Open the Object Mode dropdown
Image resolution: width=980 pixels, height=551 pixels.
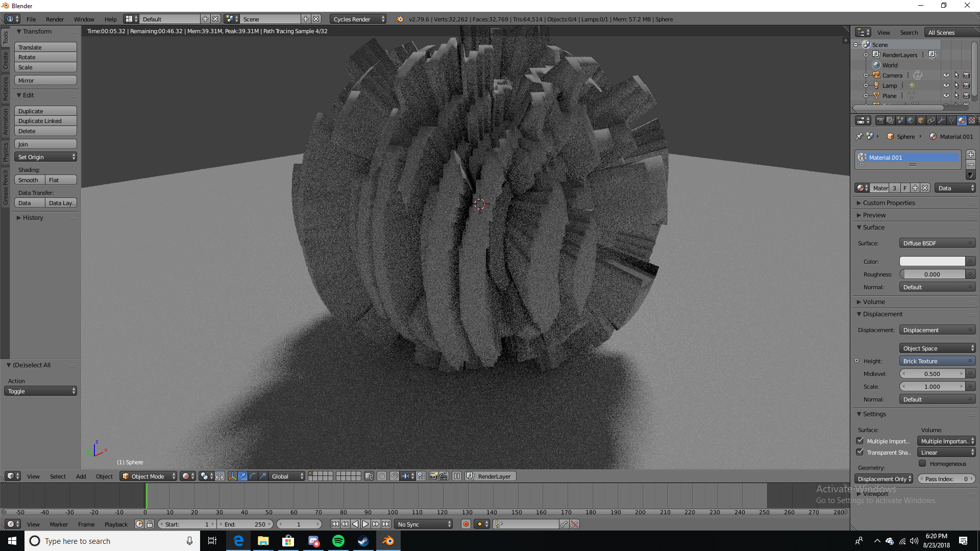click(x=148, y=476)
